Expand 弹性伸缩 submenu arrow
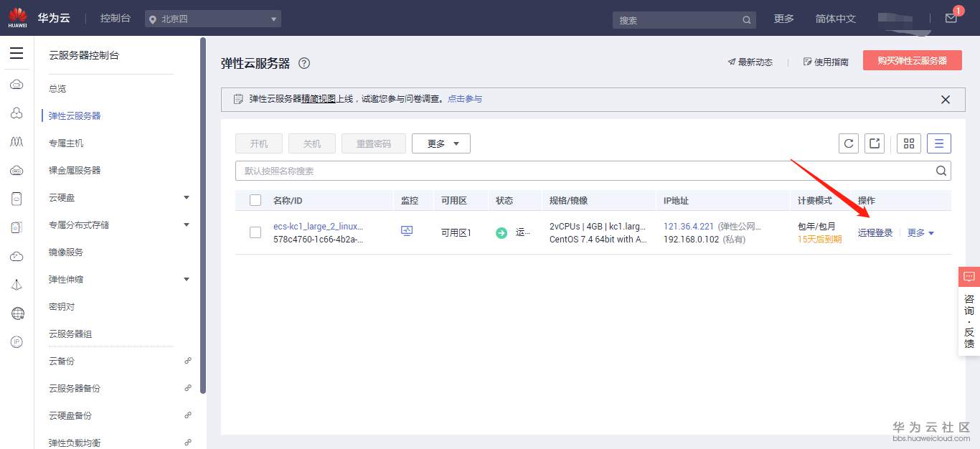Screen dimensions: 980x449 pyautogui.click(x=187, y=279)
